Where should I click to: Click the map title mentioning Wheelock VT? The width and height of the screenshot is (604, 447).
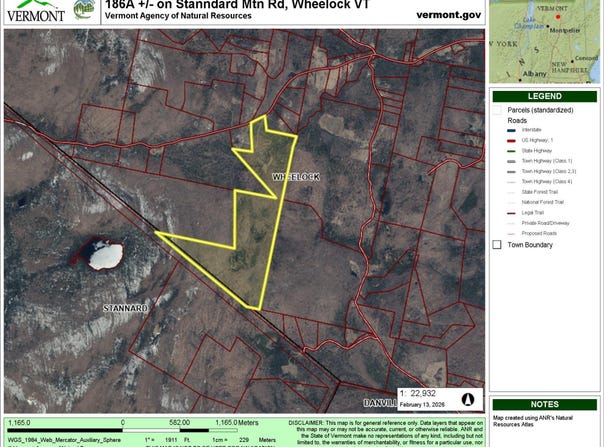(x=237, y=5)
